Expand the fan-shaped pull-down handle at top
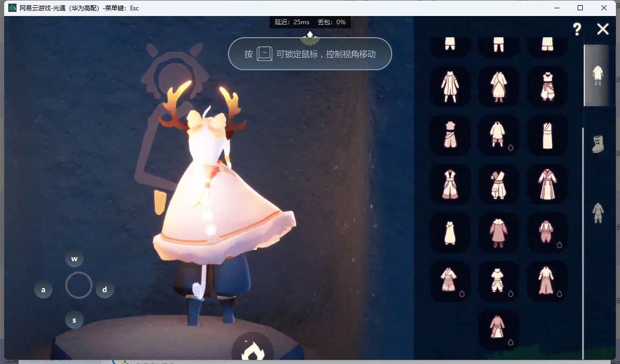 click(310, 38)
